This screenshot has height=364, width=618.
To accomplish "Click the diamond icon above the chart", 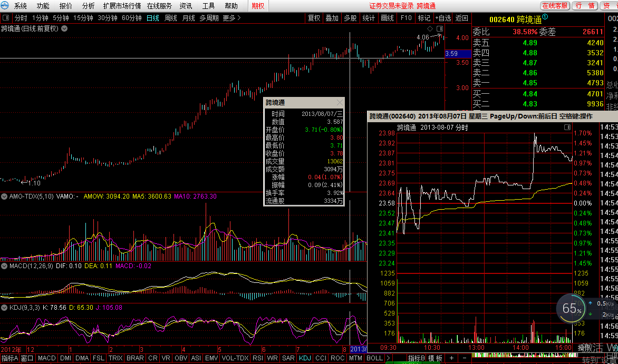I will [430, 28].
